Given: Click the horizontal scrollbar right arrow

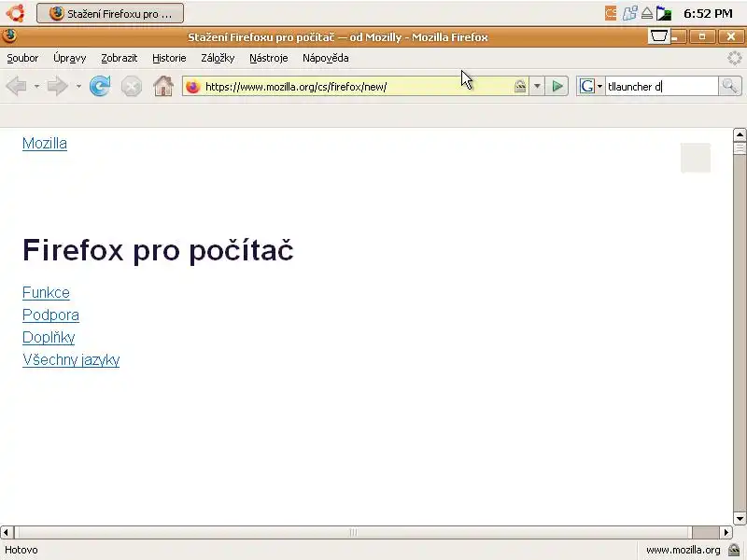Looking at the screenshot, I should point(726,532).
